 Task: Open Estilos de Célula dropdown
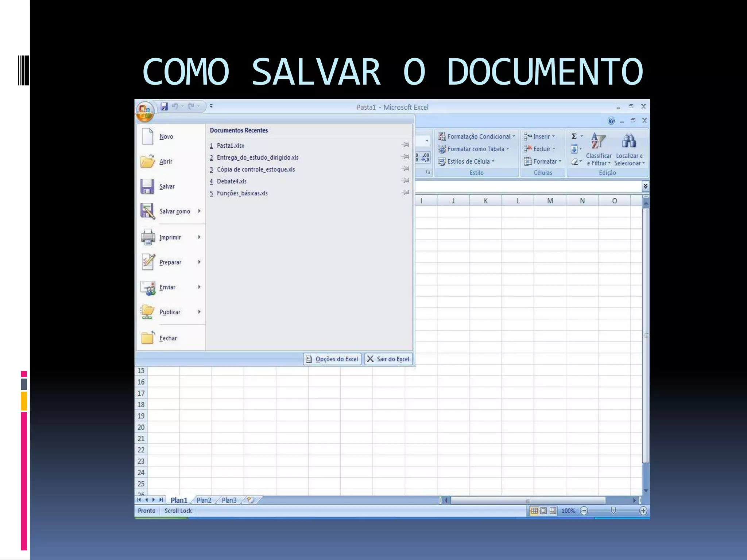click(466, 162)
